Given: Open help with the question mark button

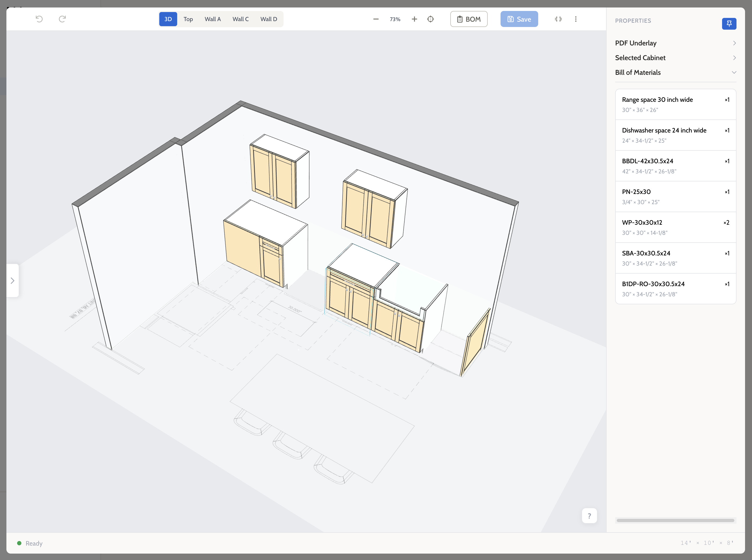Looking at the screenshot, I should [589, 516].
